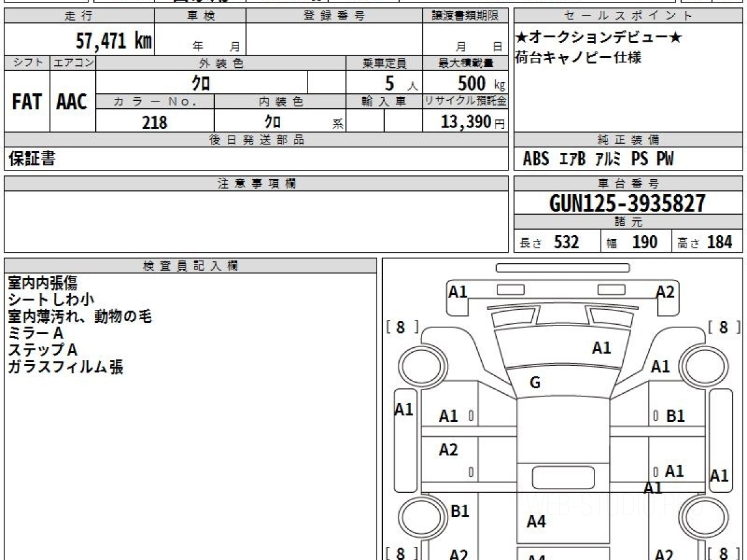Select the length value 長さ 532
Image resolution: width=747 pixels, height=560 pixels.
click(x=549, y=242)
